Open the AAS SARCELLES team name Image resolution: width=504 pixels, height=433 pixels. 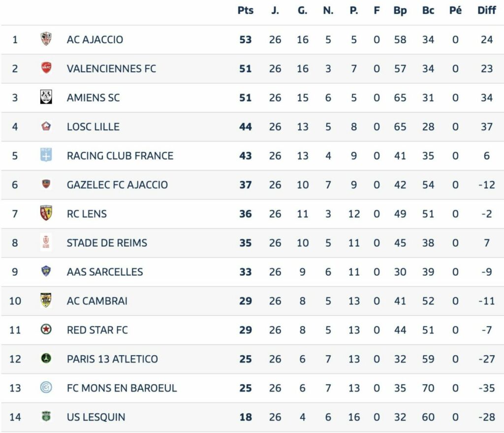click(x=105, y=272)
